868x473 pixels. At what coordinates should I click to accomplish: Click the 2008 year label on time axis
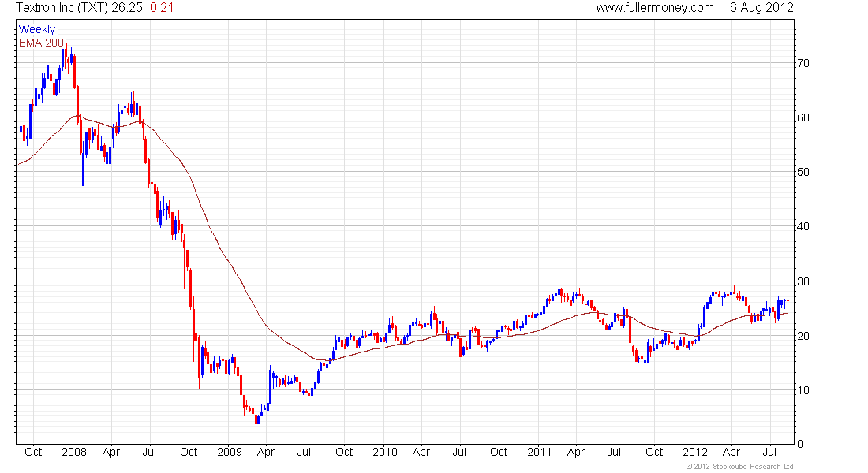click(x=74, y=452)
